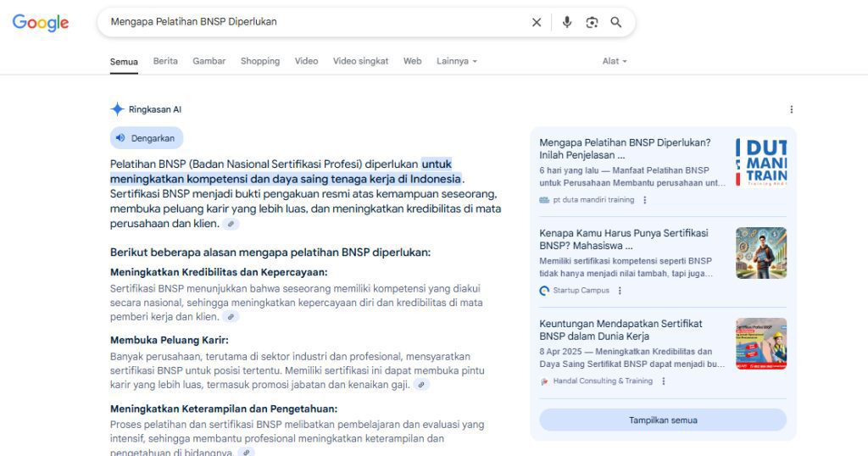Click the Handal Consulting & Training favicon
868x456 pixels.
pyautogui.click(x=544, y=381)
